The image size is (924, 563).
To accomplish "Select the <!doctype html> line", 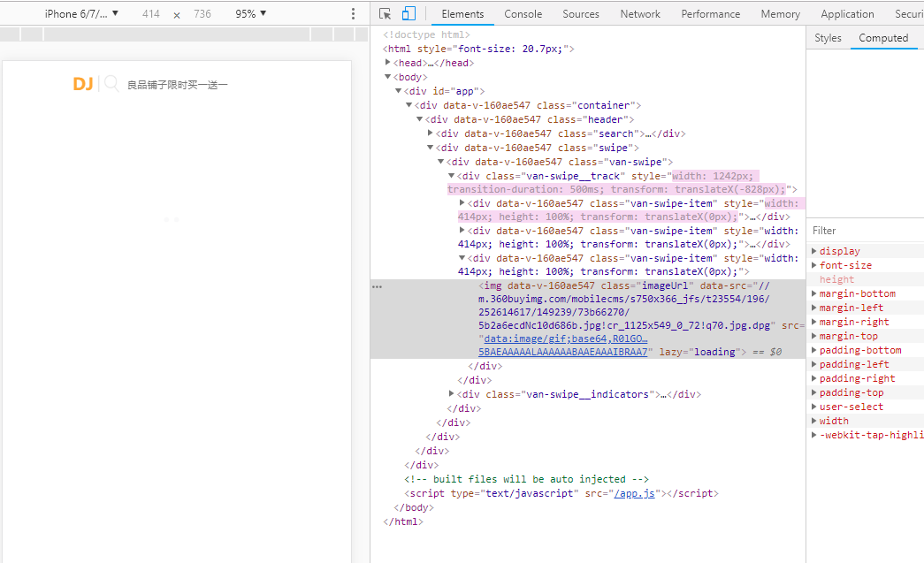I will tap(426, 34).
